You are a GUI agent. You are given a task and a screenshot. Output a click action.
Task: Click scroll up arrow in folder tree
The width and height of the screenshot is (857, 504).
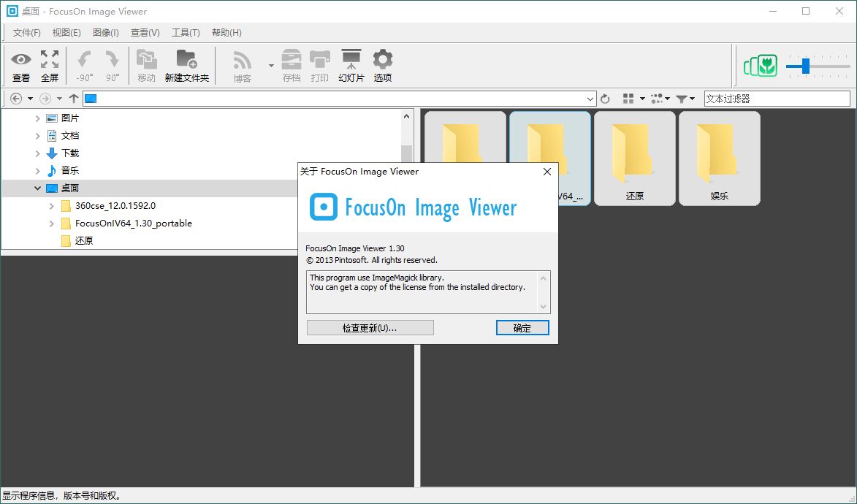[406, 116]
